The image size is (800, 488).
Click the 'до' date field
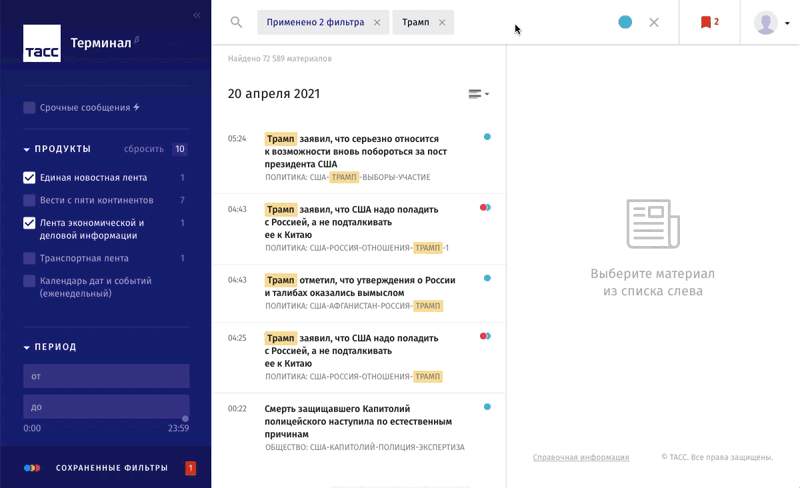tap(106, 407)
